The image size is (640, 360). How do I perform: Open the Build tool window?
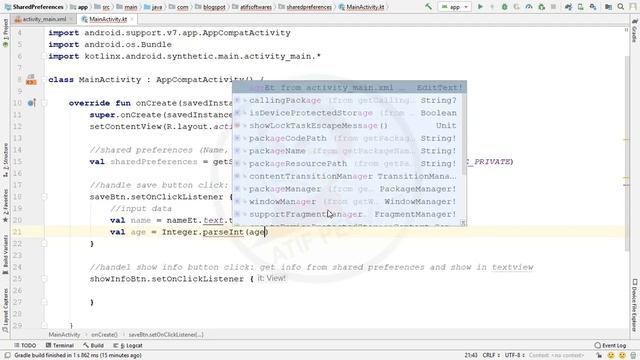93,345
